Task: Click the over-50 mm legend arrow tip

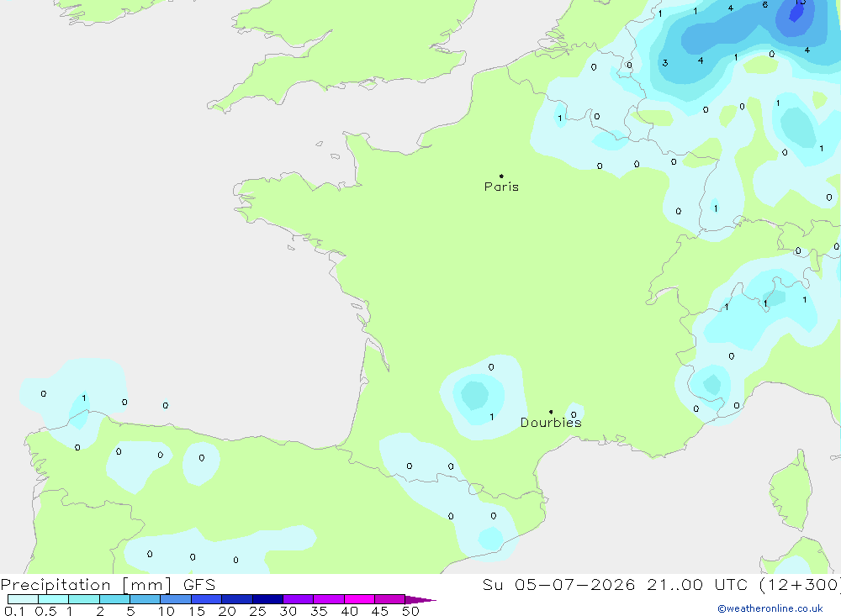Action: point(420,600)
